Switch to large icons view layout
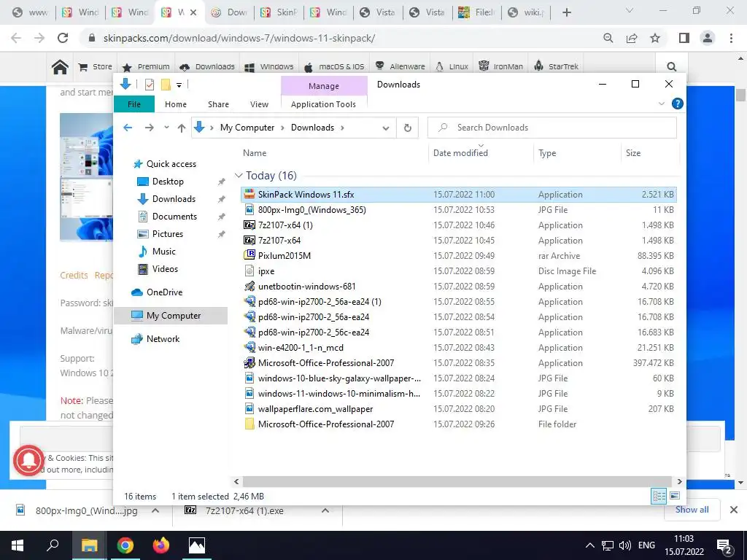The image size is (747, 560). [675, 496]
